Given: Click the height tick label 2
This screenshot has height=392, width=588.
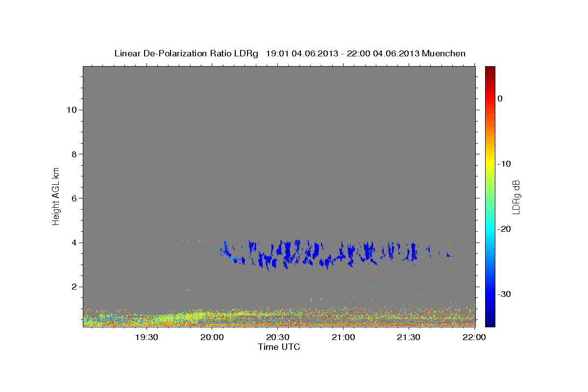Looking at the screenshot, I should (73, 287).
